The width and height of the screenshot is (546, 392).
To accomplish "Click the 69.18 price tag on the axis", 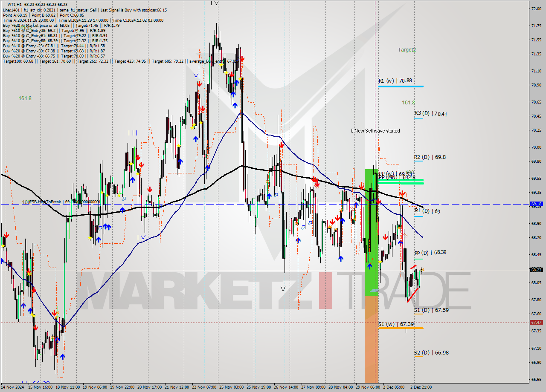I will pos(536,204).
